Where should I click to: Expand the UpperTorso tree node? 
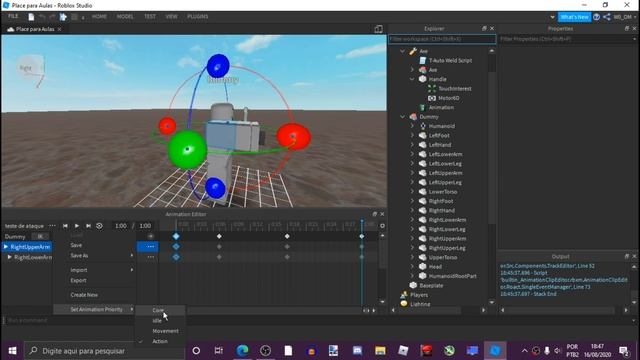click(412, 257)
